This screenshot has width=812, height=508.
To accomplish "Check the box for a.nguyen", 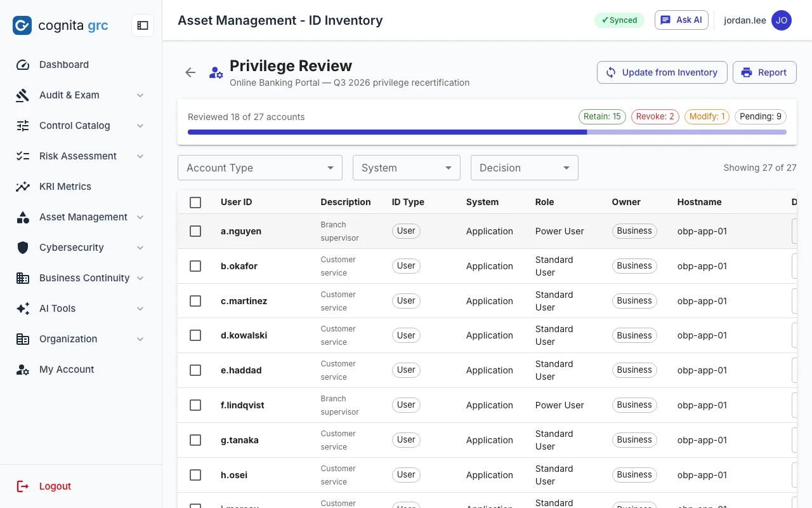I will coord(195,231).
